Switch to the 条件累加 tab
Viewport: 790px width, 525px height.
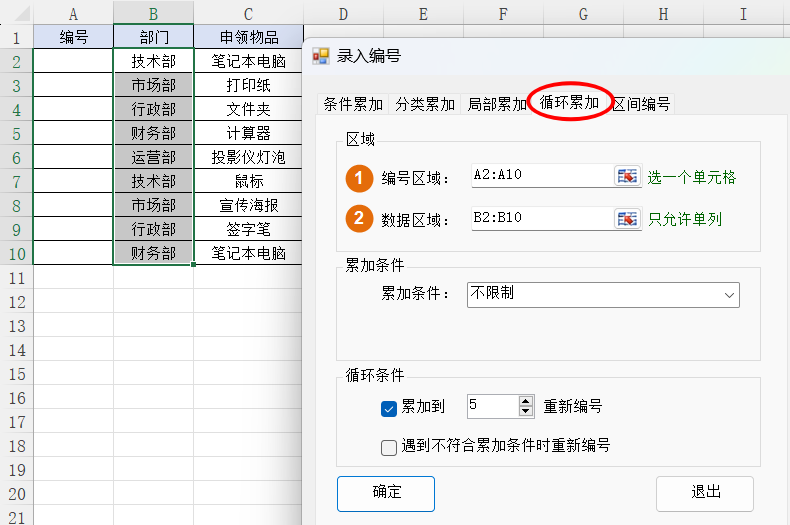tap(353, 104)
